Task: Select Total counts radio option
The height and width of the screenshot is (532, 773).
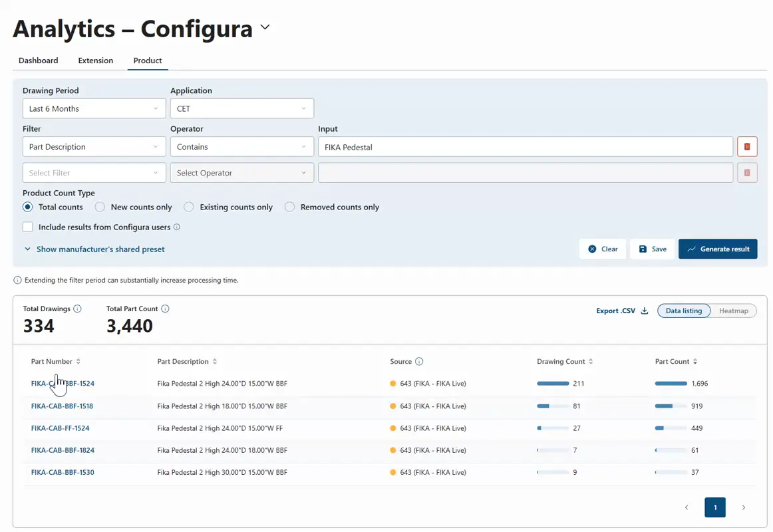Action: 28,207
